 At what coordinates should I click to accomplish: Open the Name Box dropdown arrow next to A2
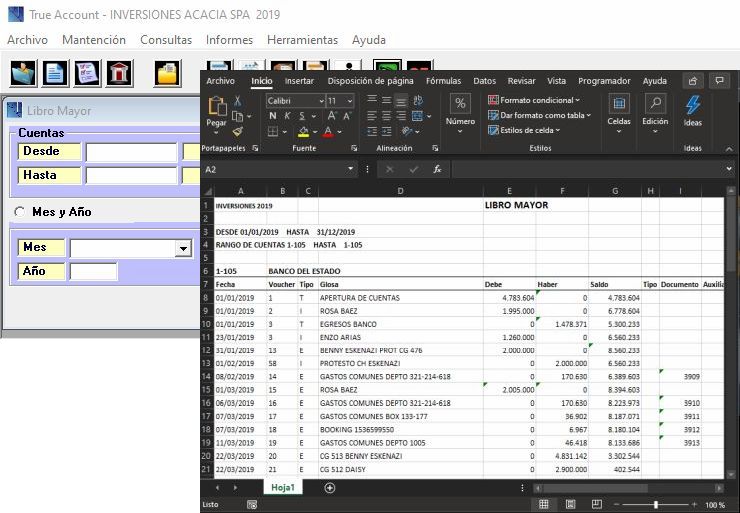click(351, 169)
